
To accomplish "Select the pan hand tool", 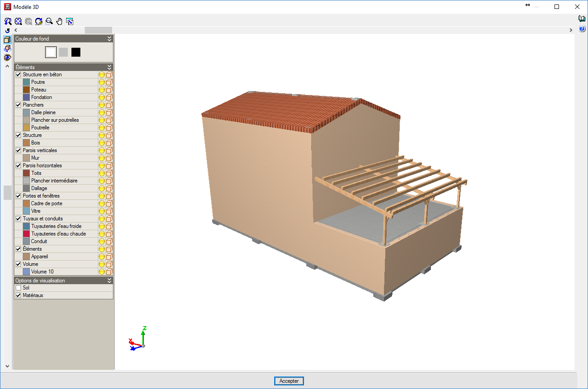I will click(x=59, y=21).
